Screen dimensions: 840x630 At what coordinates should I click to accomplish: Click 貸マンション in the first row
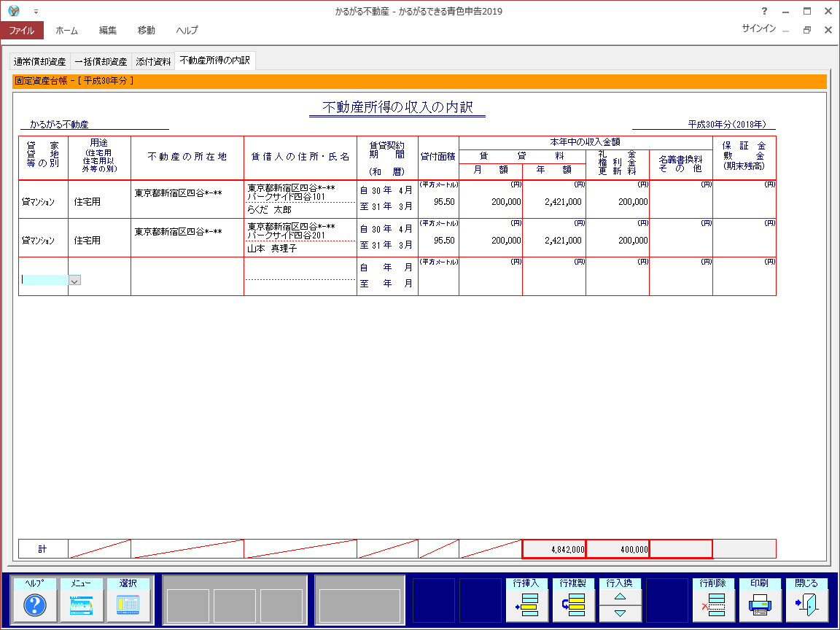coord(38,202)
